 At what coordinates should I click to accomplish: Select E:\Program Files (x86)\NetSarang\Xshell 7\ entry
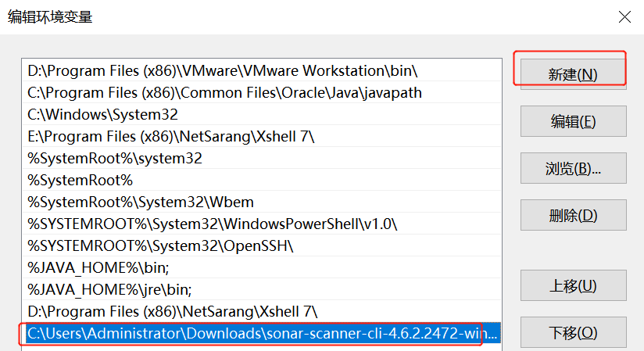coord(262,136)
